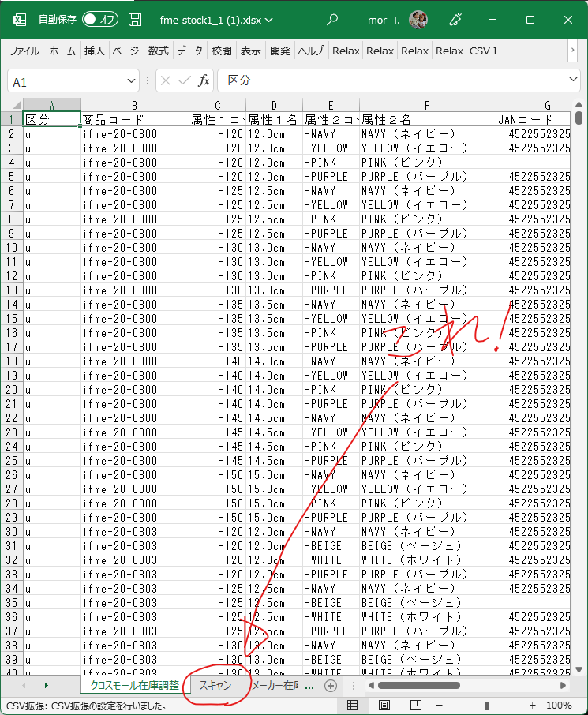This screenshot has height=715, width=588.
Task: Expand the formula bar
Action: 572,81
